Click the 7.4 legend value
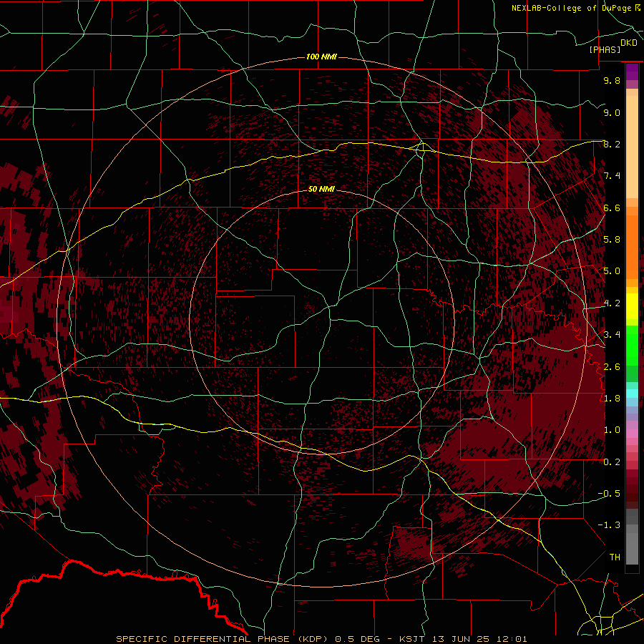The width and height of the screenshot is (644, 644). [x=612, y=176]
